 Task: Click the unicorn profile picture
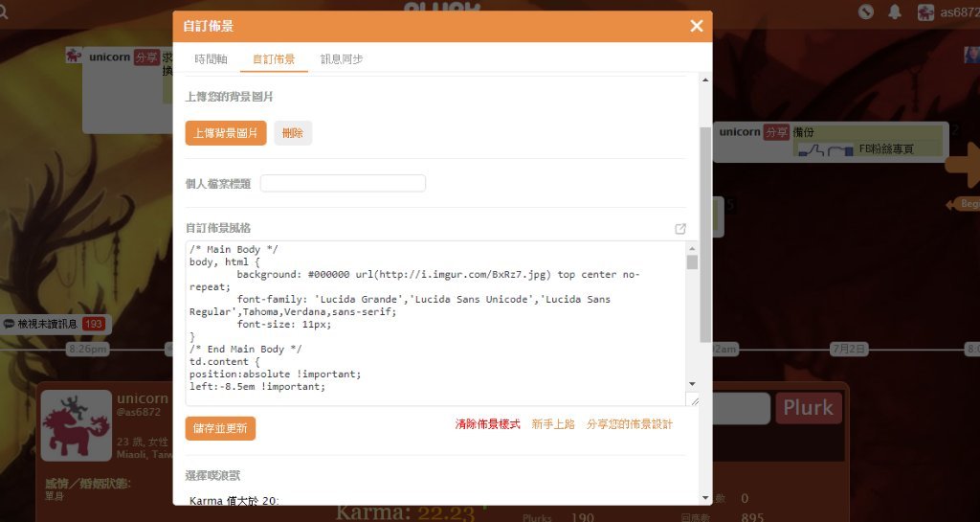point(77,425)
